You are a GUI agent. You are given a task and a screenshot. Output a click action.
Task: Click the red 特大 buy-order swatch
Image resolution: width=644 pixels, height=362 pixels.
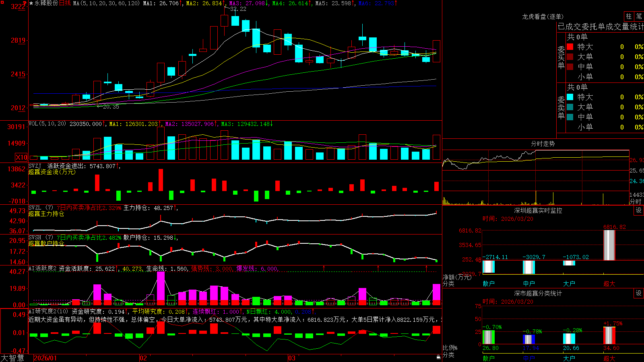tap(570, 47)
